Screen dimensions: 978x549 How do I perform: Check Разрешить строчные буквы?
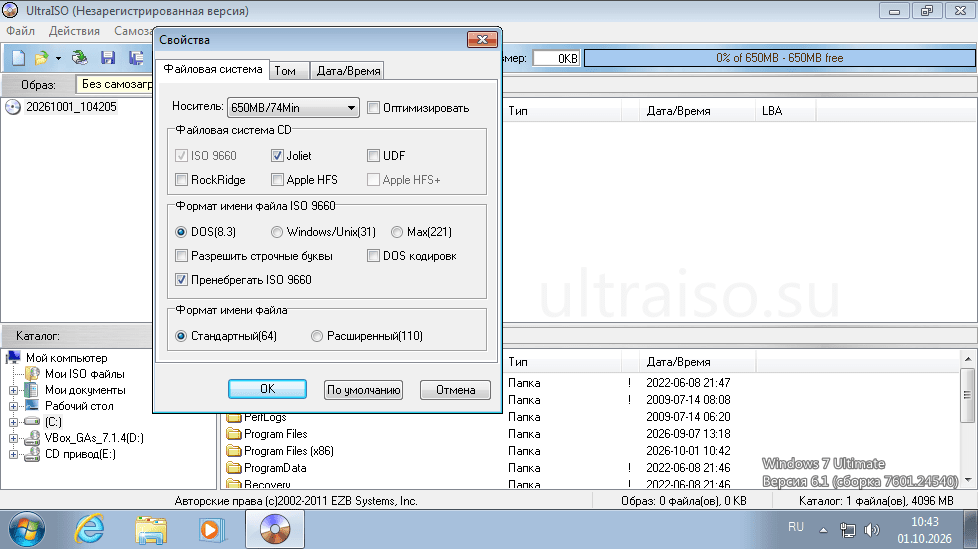181,256
